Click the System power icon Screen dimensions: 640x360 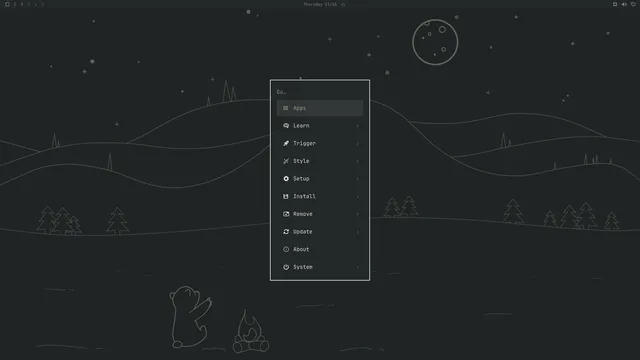point(286,267)
